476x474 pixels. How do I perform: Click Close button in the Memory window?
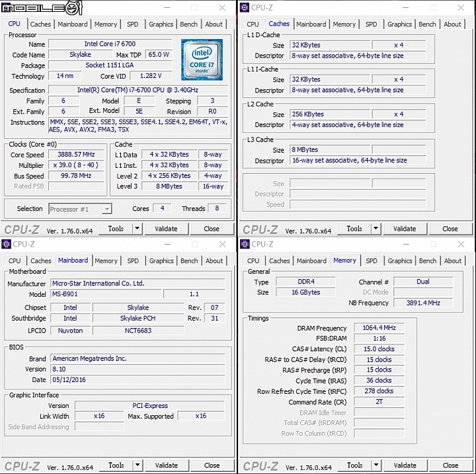[450, 465]
